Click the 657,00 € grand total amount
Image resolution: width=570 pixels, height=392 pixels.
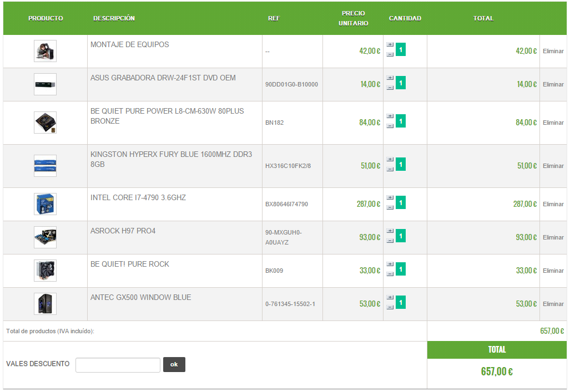[x=497, y=371]
